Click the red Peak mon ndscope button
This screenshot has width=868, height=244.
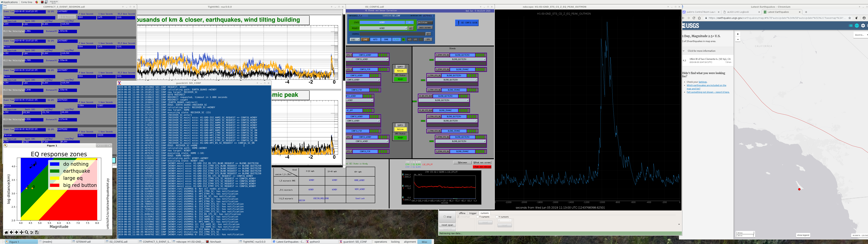[482, 167]
